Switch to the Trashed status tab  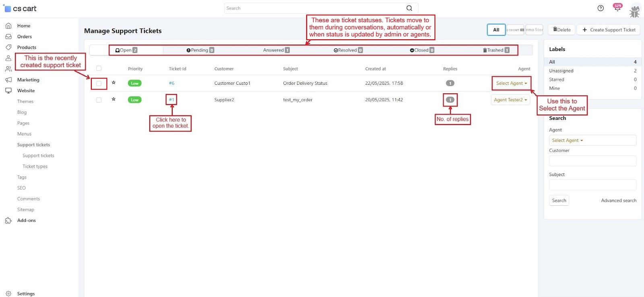[x=496, y=50]
